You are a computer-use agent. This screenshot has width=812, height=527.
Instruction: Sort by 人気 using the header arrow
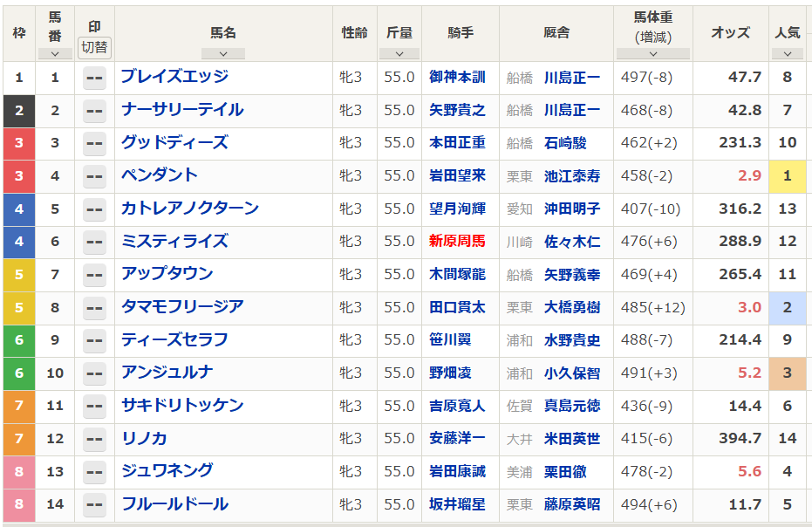787,54
